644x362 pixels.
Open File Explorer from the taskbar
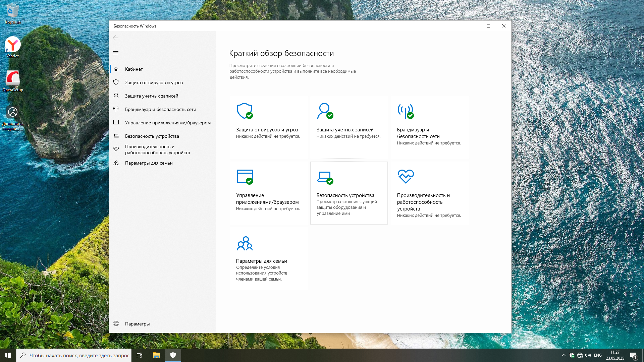click(156, 355)
